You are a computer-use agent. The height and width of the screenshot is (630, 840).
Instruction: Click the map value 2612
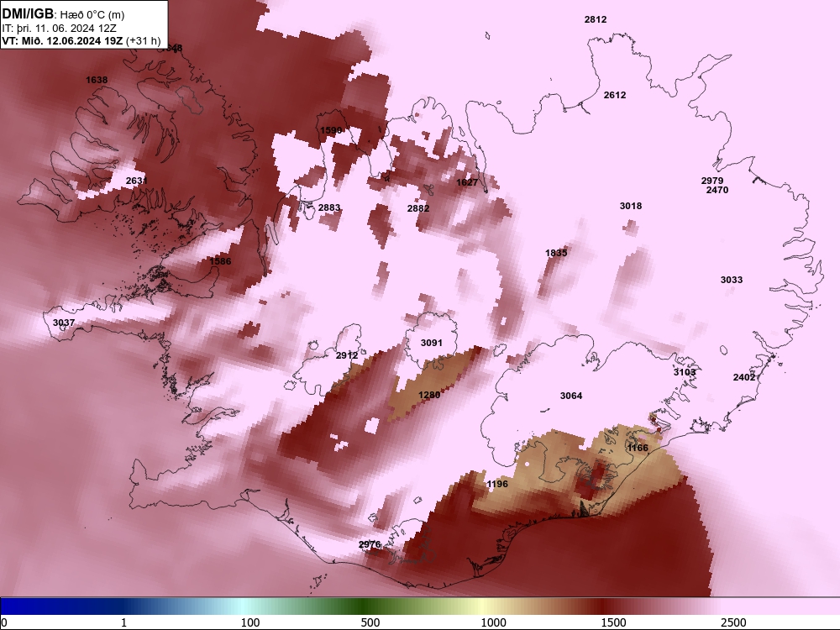(x=615, y=95)
